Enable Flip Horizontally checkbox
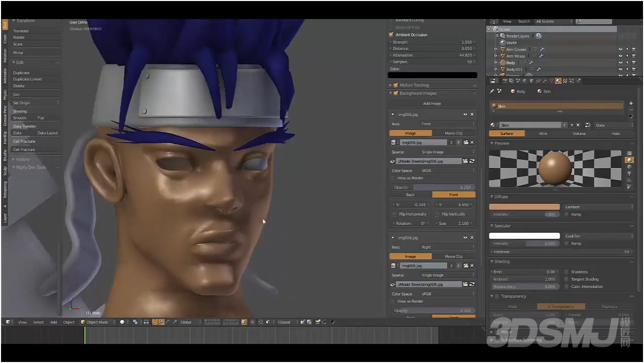Image resolution: width=644 pixels, height=363 pixels. click(x=394, y=214)
